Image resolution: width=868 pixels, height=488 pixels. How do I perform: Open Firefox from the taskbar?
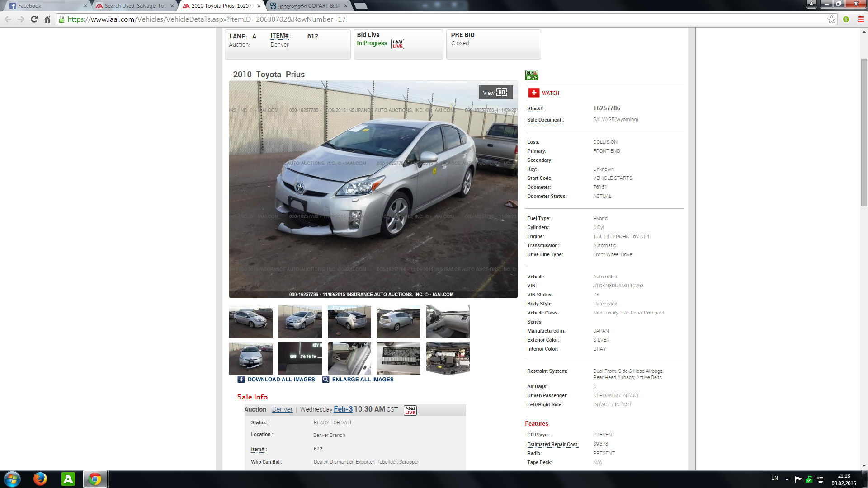(40, 479)
